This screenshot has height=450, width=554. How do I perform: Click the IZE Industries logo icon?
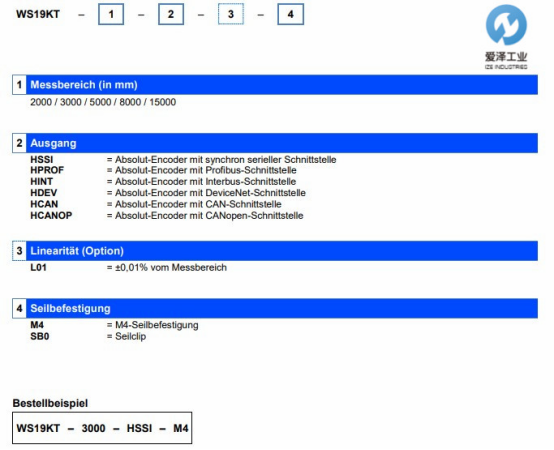tap(506, 25)
